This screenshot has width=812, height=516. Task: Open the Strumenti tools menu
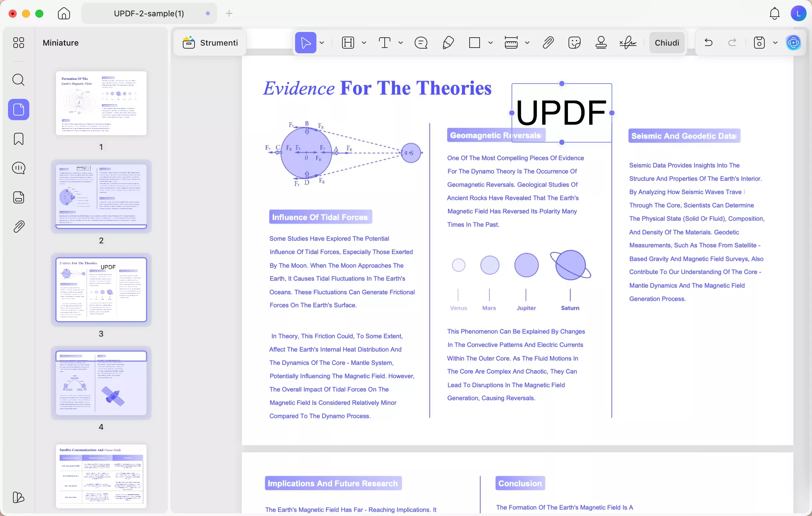click(x=210, y=43)
